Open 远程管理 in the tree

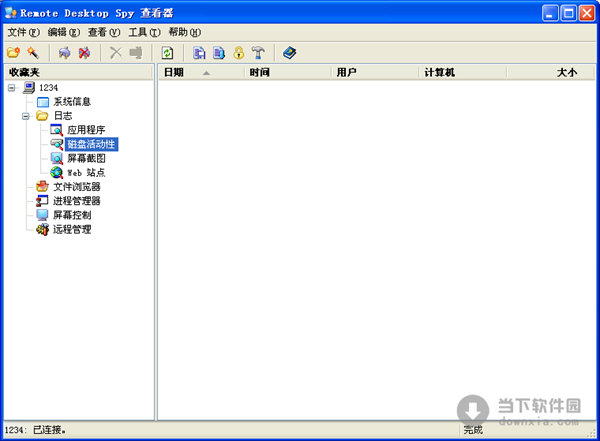pyautogui.click(x=72, y=229)
